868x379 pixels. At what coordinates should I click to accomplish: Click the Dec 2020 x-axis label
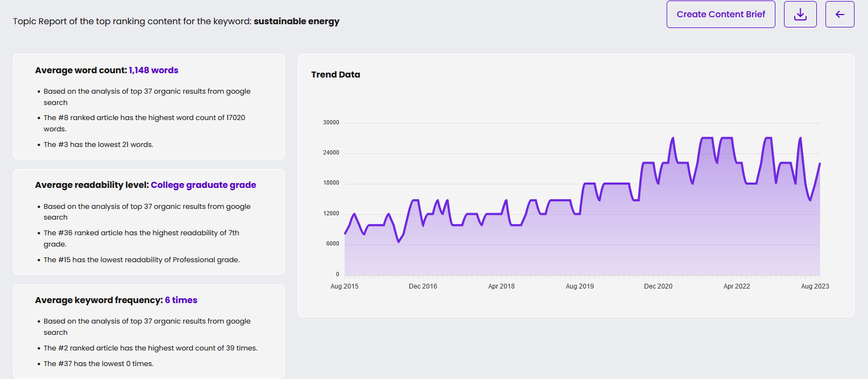pyautogui.click(x=658, y=286)
